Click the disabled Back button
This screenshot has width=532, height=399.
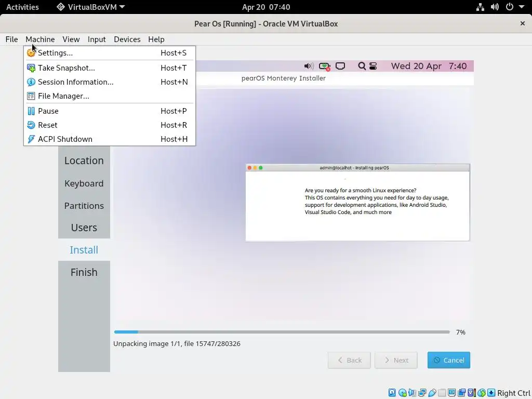coord(349,360)
